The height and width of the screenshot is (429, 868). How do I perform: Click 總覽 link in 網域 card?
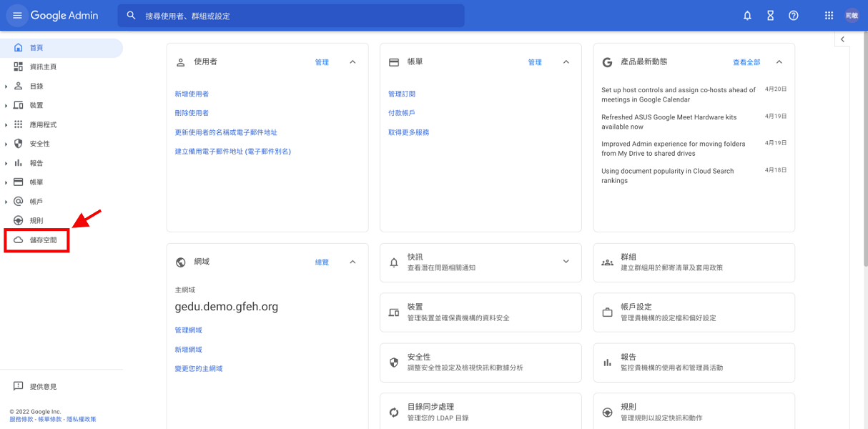point(322,262)
